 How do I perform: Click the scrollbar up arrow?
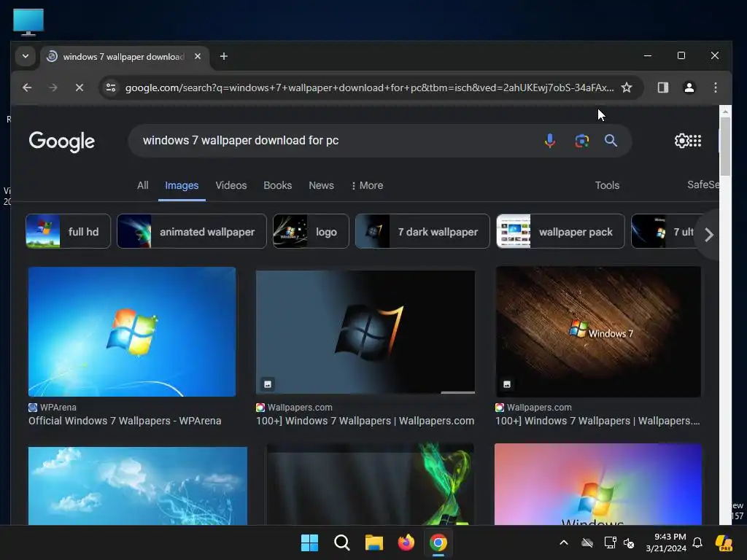pyautogui.click(x=725, y=112)
